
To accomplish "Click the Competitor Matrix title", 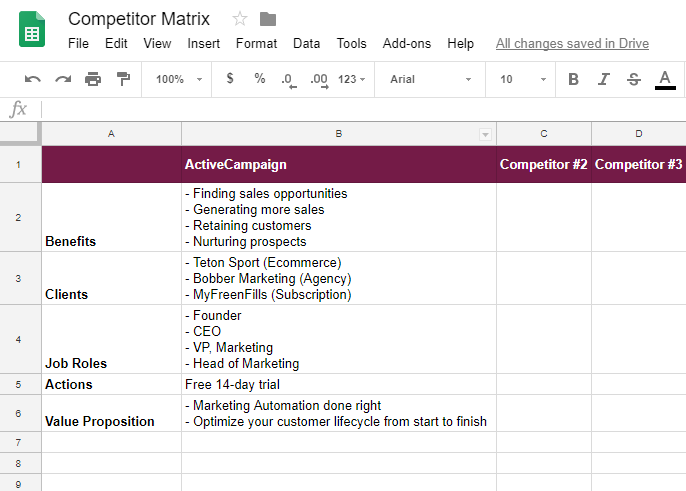I will pos(139,19).
